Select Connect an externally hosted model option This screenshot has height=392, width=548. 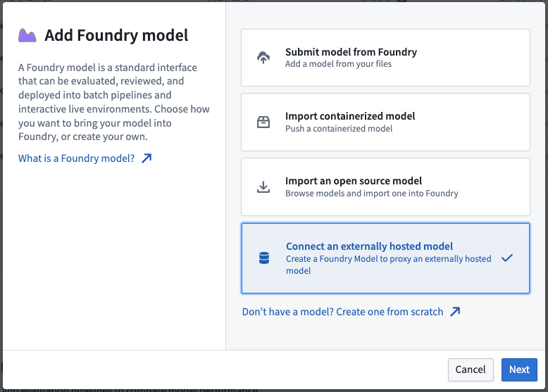[x=385, y=258]
